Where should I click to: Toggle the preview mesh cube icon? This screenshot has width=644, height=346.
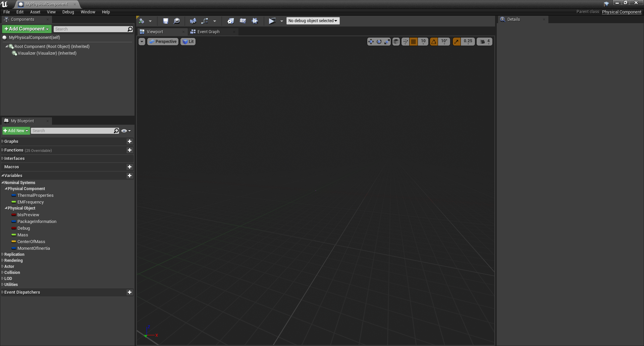click(396, 42)
